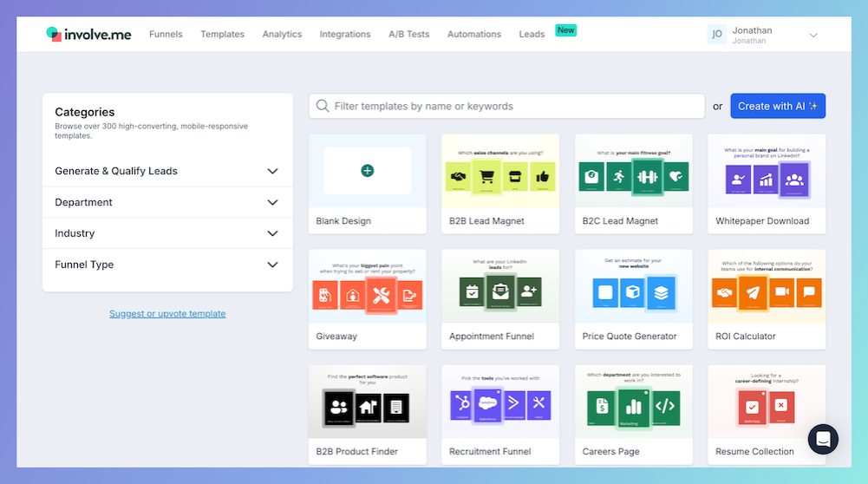Click the shopping cart icon in B2B Lead Magnet
The height and width of the screenshot is (484, 868).
coord(486,176)
